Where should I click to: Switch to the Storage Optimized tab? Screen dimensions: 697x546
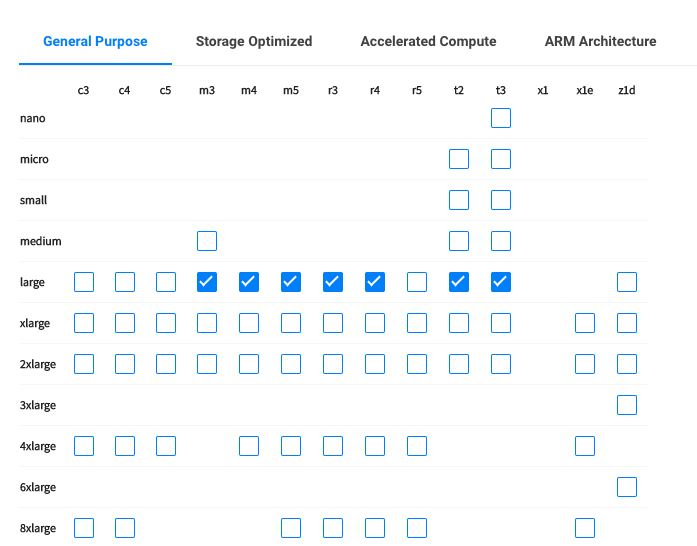pyautogui.click(x=254, y=41)
